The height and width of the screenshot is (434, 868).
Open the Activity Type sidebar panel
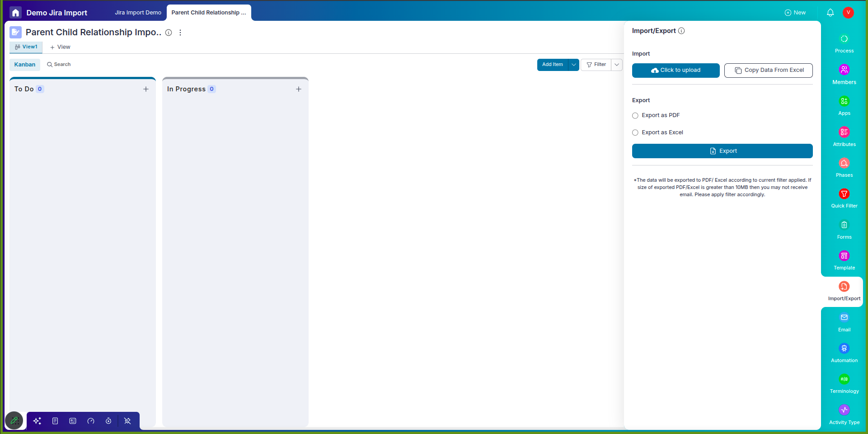click(x=844, y=415)
